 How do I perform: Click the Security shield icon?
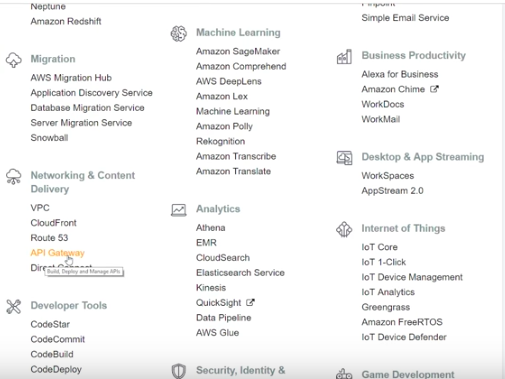pos(179,371)
